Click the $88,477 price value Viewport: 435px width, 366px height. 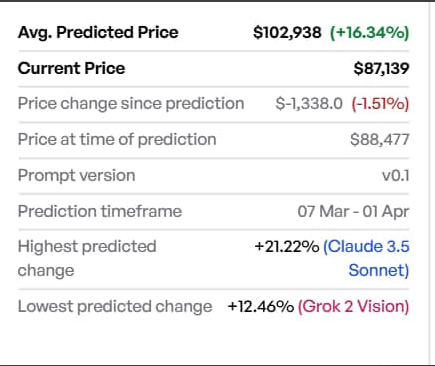[380, 139]
